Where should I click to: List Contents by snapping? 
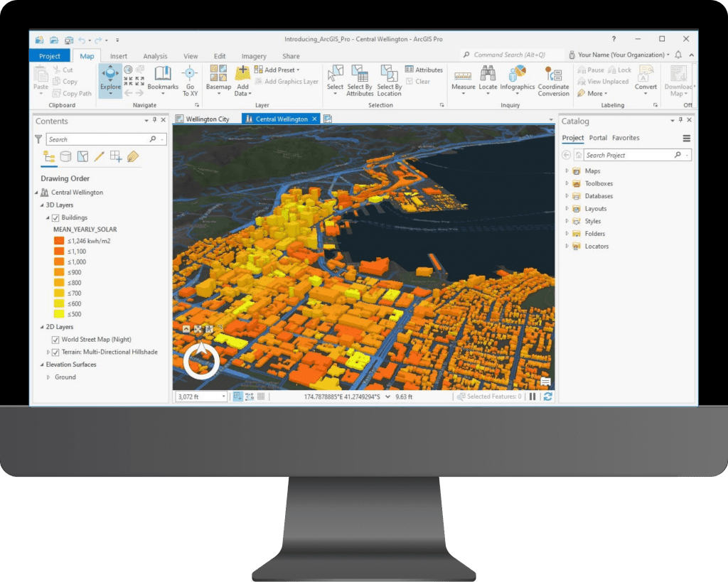(x=116, y=156)
